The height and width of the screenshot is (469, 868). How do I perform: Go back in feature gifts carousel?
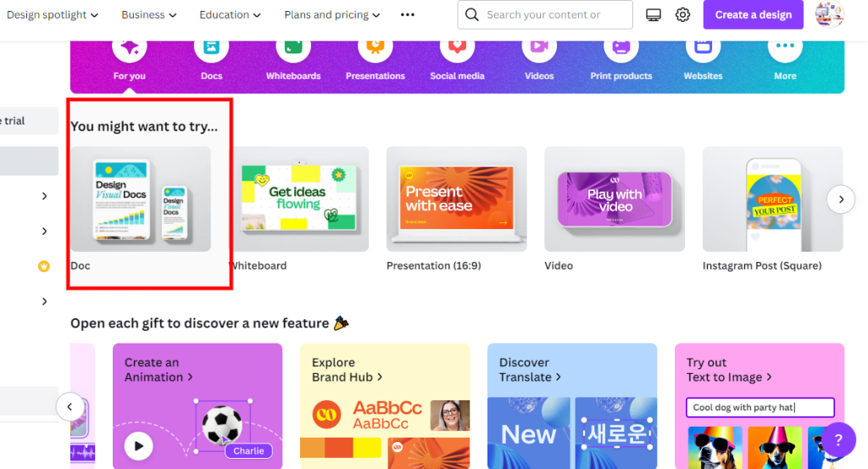[70, 407]
